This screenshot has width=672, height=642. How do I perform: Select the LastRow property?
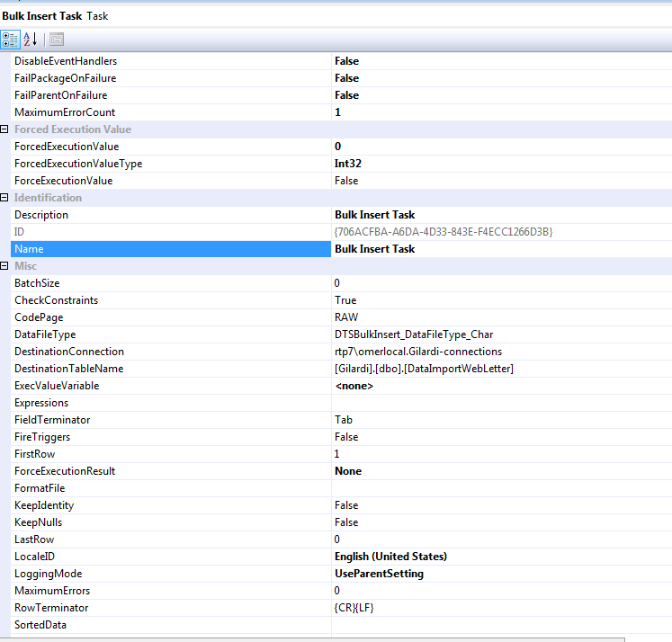[34, 539]
